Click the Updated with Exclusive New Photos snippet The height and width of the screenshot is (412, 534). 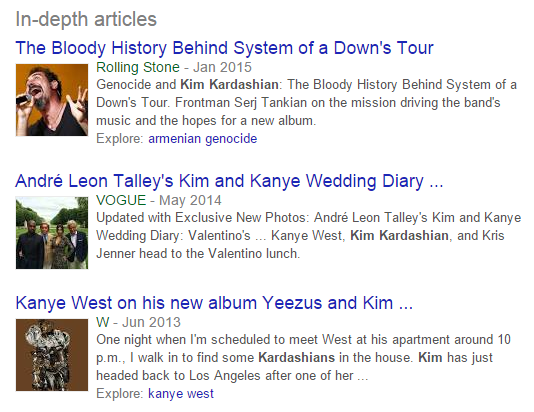[203, 218]
